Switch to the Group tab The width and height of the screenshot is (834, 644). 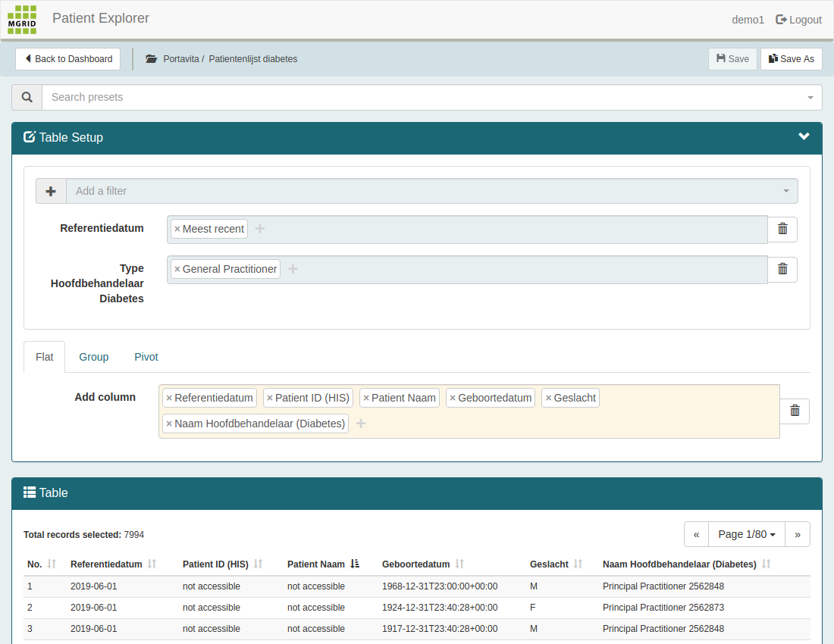click(x=93, y=357)
